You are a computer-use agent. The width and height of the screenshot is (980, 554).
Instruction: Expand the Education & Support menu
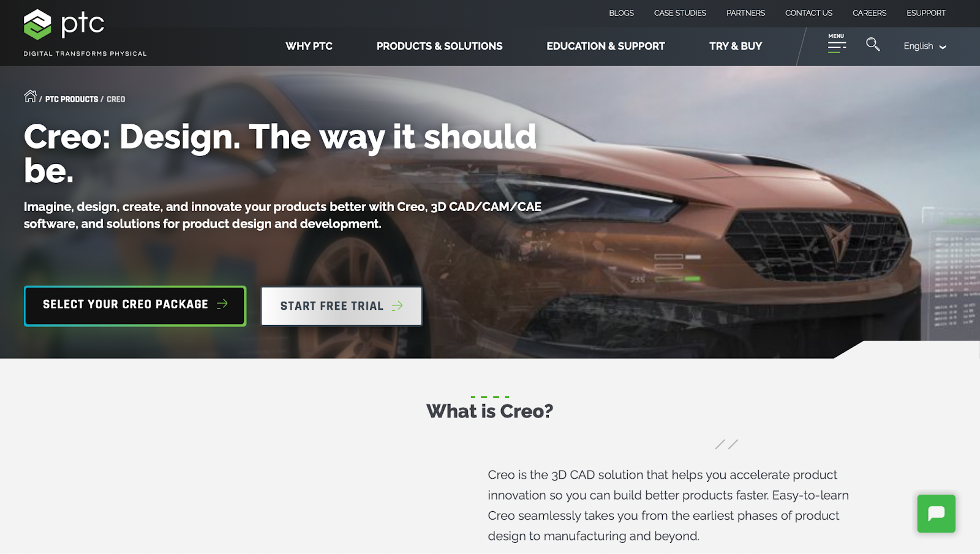coord(605,46)
